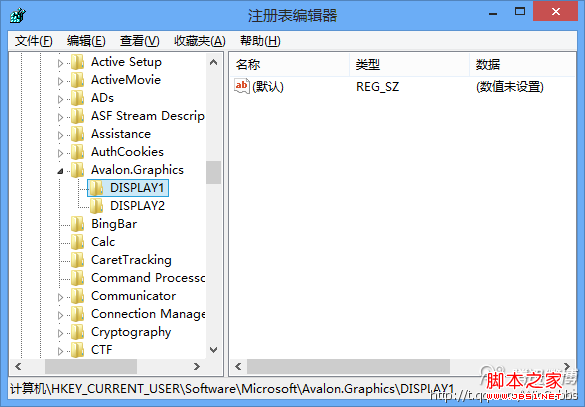Select the DISPLAY1 key label
The width and height of the screenshot is (585, 407).
point(137,188)
